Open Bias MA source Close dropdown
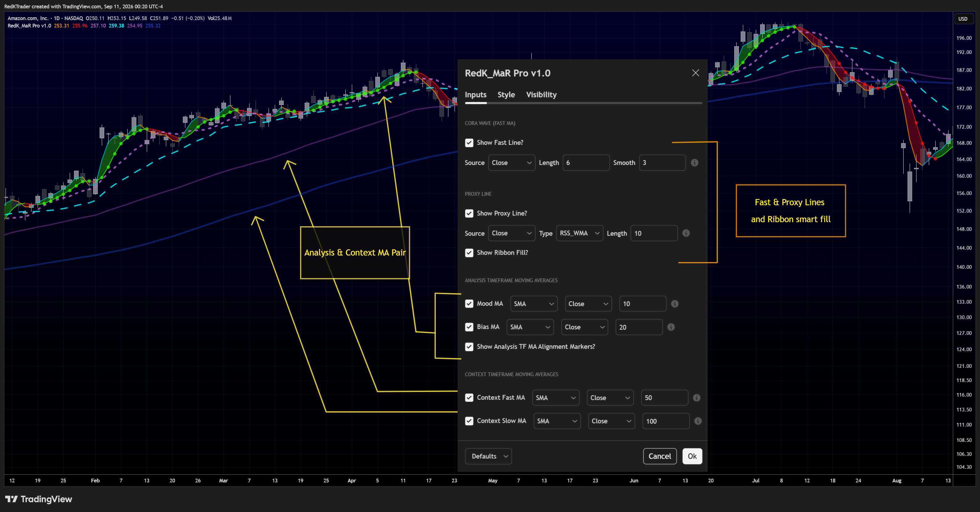 coord(584,327)
